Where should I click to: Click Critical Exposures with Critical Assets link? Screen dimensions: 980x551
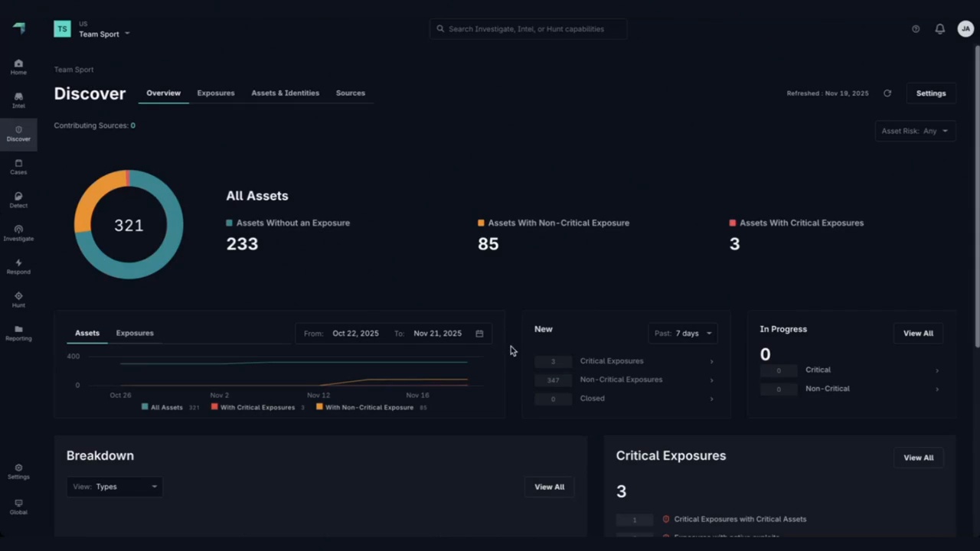point(740,519)
